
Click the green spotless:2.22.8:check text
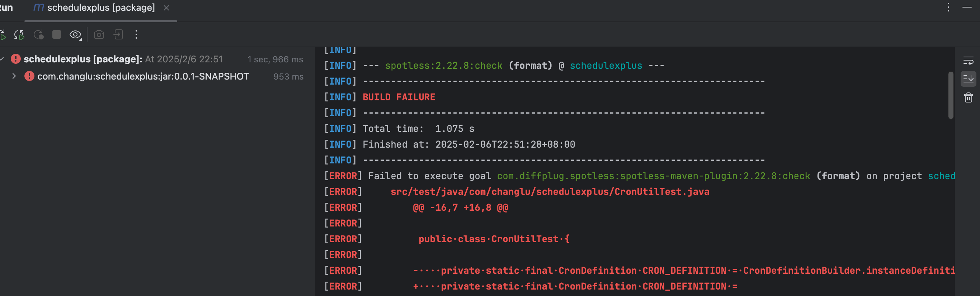444,66
